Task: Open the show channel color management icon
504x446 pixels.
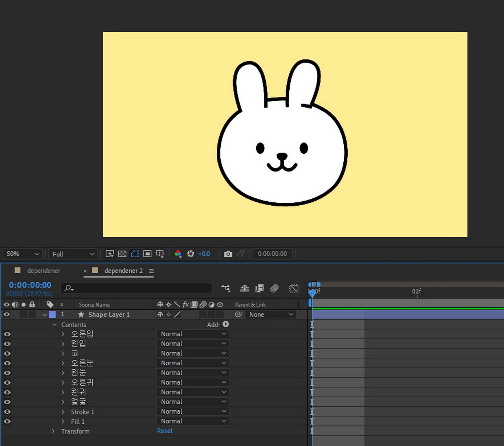Action: [178, 254]
